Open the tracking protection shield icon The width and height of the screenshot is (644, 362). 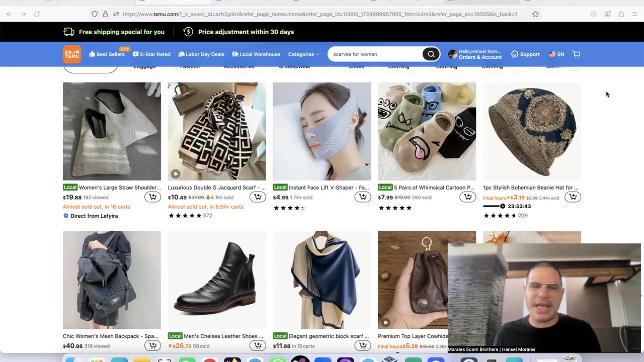pyautogui.click(x=95, y=14)
